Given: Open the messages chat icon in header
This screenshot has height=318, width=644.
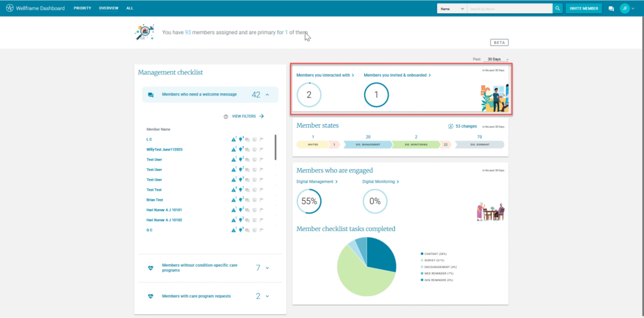Looking at the screenshot, I should click(x=611, y=9).
